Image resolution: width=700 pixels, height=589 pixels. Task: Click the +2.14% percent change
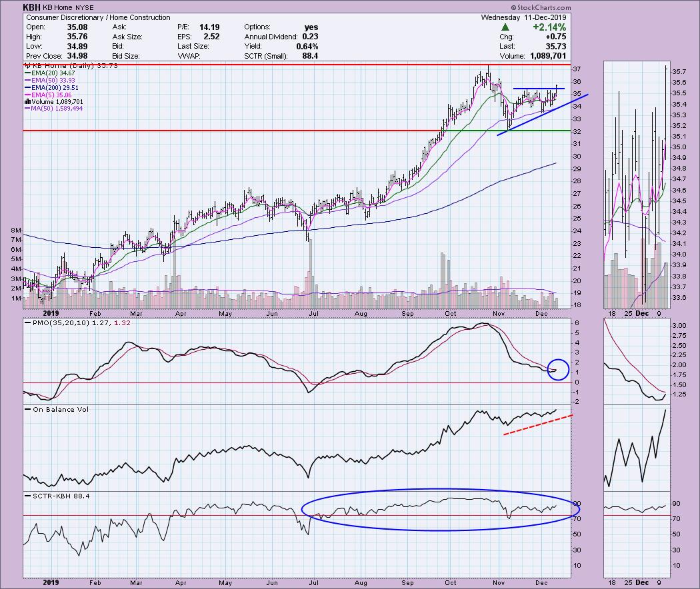coord(549,27)
